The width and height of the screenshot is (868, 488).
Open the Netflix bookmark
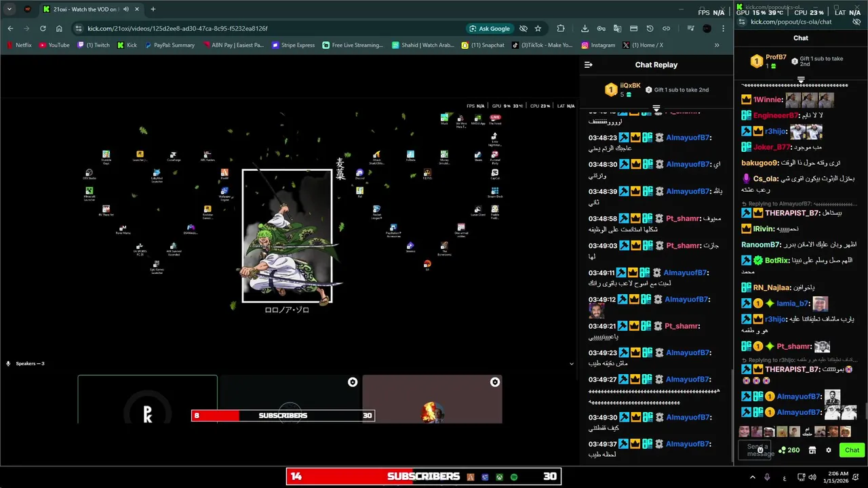[19, 45]
